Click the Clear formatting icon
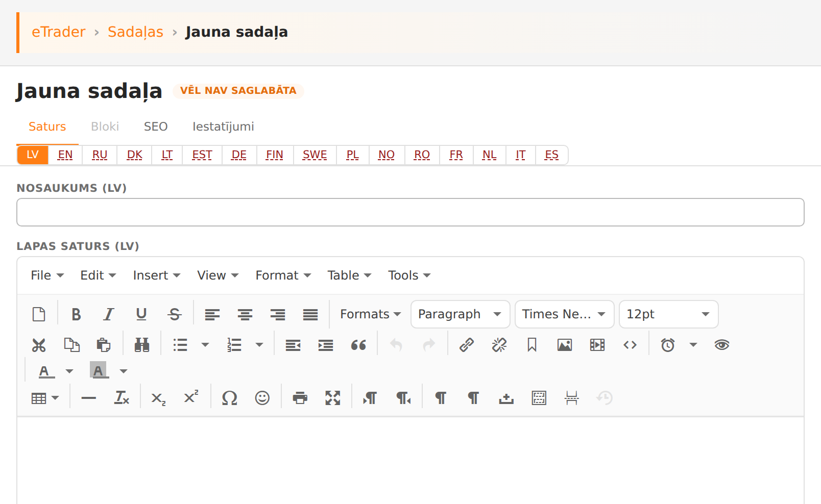Viewport: 821px width, 504px height. 122,398
